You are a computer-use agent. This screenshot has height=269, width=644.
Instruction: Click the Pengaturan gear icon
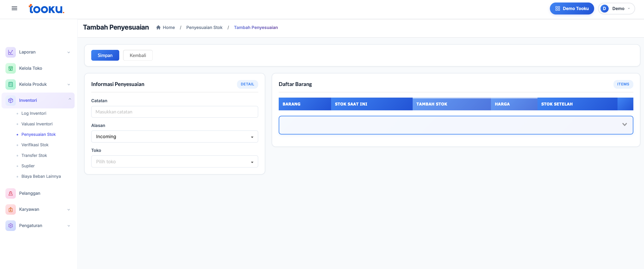click(x=10, y=226)
